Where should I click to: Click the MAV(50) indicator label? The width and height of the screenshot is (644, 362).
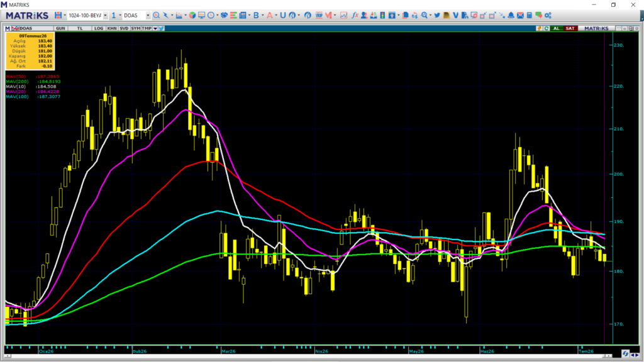coord(16,77)
